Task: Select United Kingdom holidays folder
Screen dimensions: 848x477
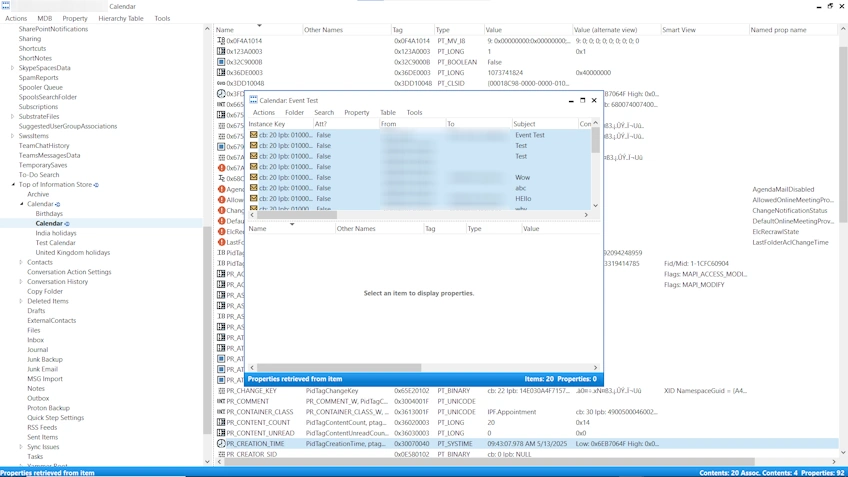Action: [72, 253]
